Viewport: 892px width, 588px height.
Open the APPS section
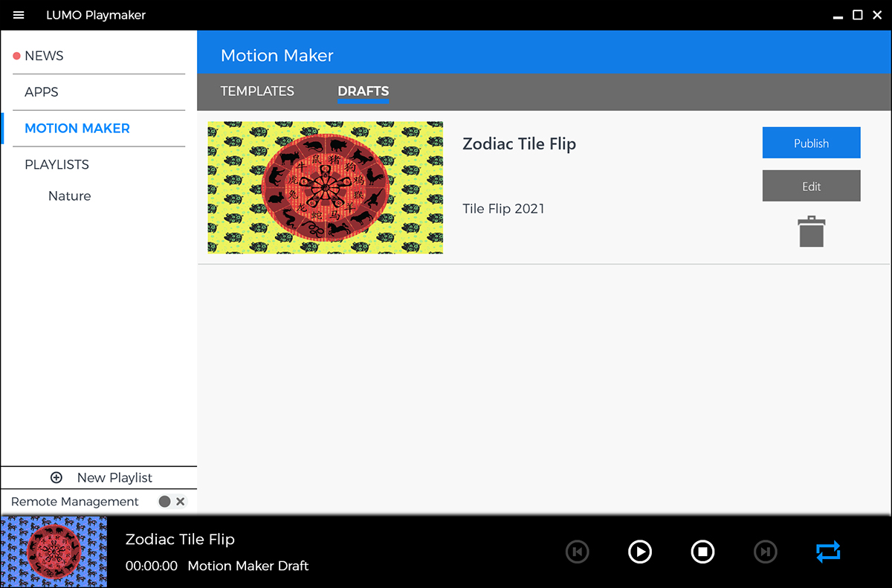click(41, 91)
